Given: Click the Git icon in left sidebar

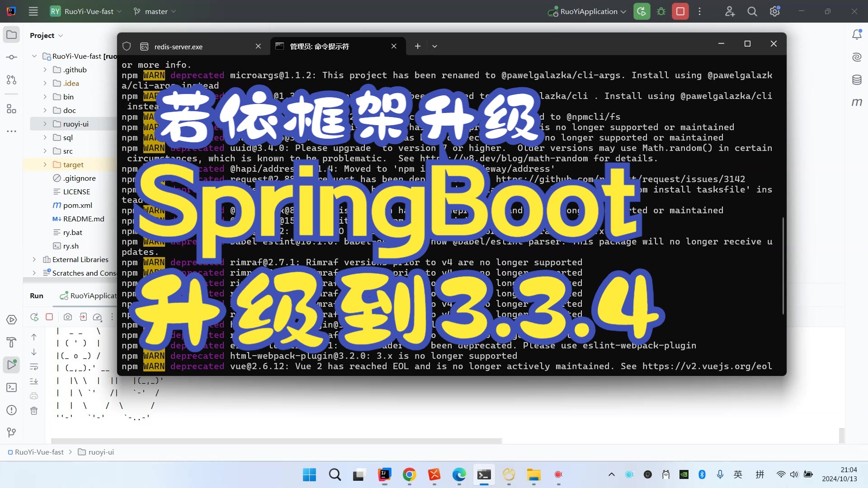Looking at the screenshot, I should 11,432.
